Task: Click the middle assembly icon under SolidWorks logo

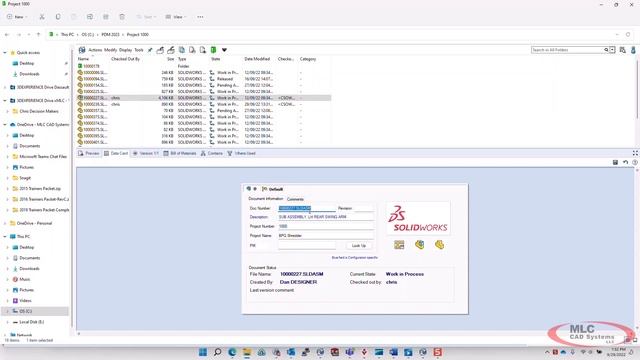Action: (x=419, y=244)
